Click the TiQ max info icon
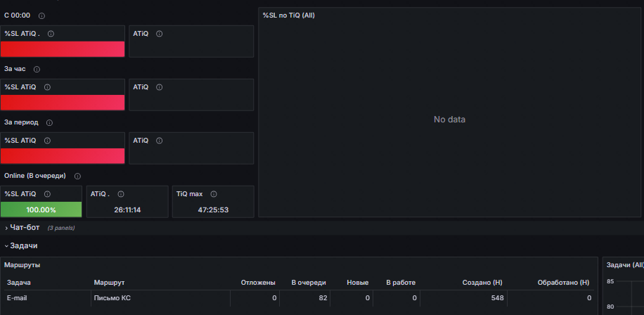Image resolution: width=644 pixels, height=315 pixels. coord(214,194)
